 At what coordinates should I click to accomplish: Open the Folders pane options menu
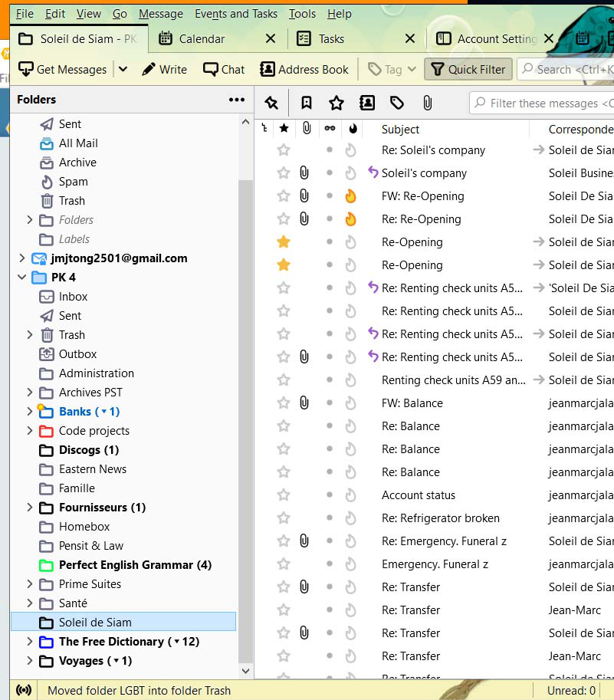(x=236, y=100)
